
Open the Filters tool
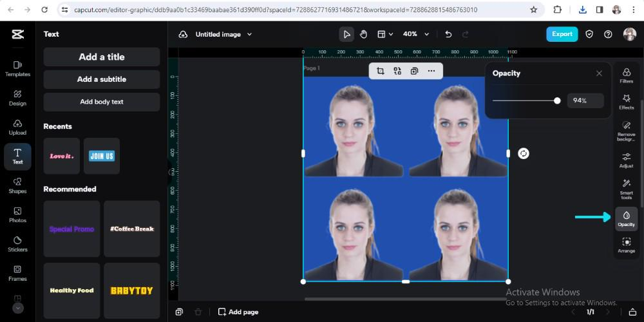click(x=627, y=75)
